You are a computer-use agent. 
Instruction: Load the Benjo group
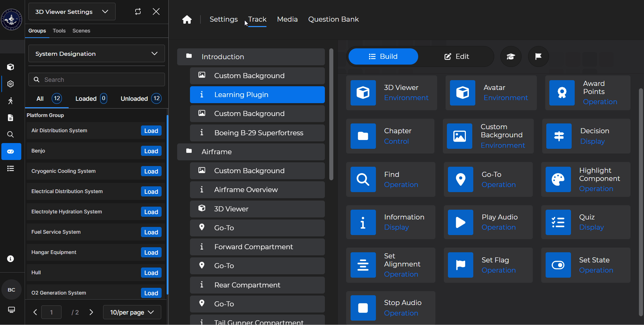pos(151,151)
